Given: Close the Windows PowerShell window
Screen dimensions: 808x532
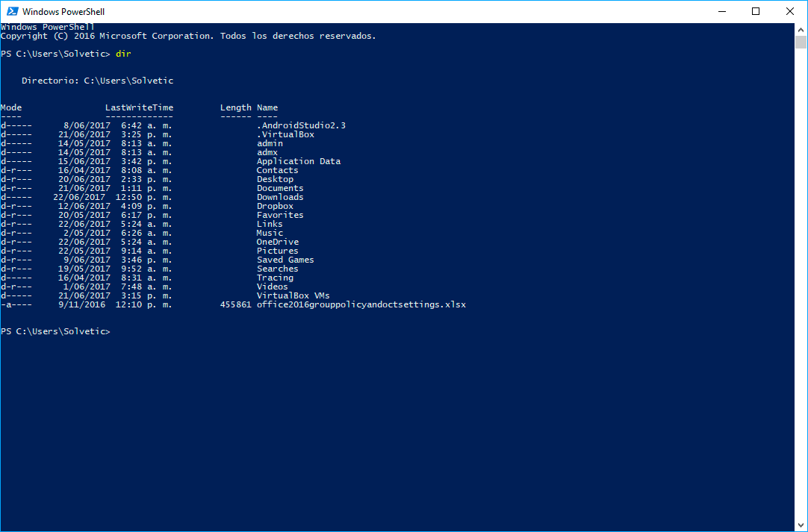Looking at the screenshot, I should 790,11.
